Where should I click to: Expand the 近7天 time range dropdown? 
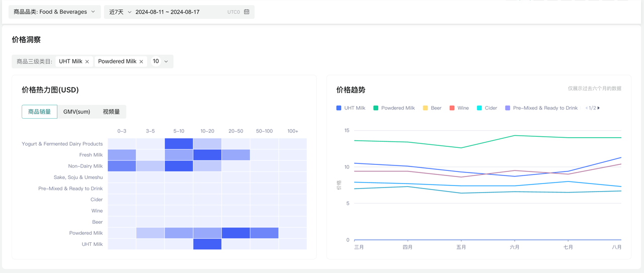pyautogui.click(x=120, y=12)
